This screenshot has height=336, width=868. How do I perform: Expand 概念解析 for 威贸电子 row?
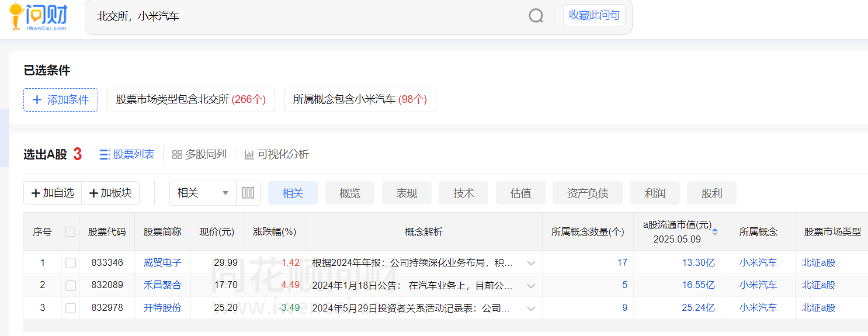[x=531, y=263]
